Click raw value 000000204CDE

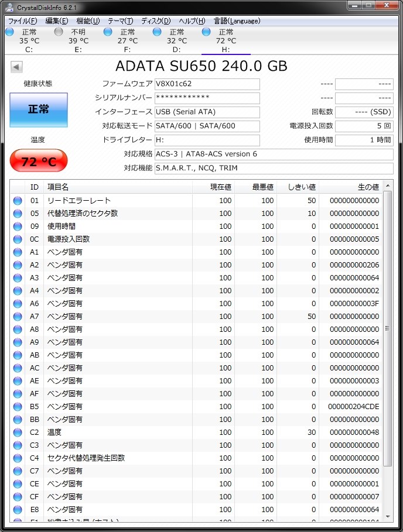pyautogui.click(x=353, y=407)
